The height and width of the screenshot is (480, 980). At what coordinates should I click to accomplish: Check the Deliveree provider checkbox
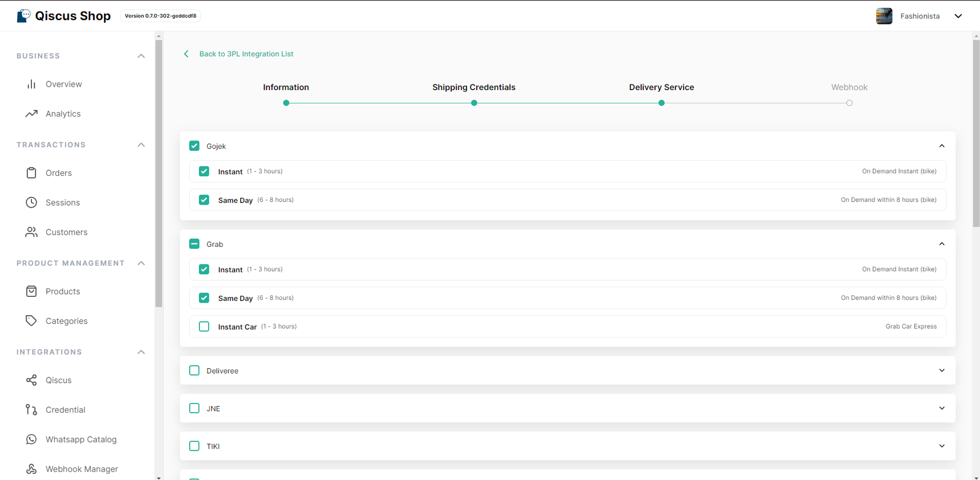(x=195, y=370)
